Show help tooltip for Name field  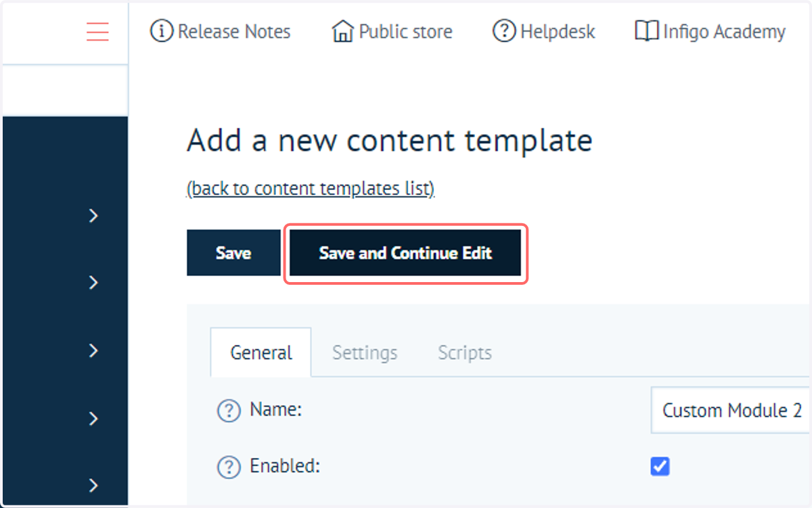[229, 411]
